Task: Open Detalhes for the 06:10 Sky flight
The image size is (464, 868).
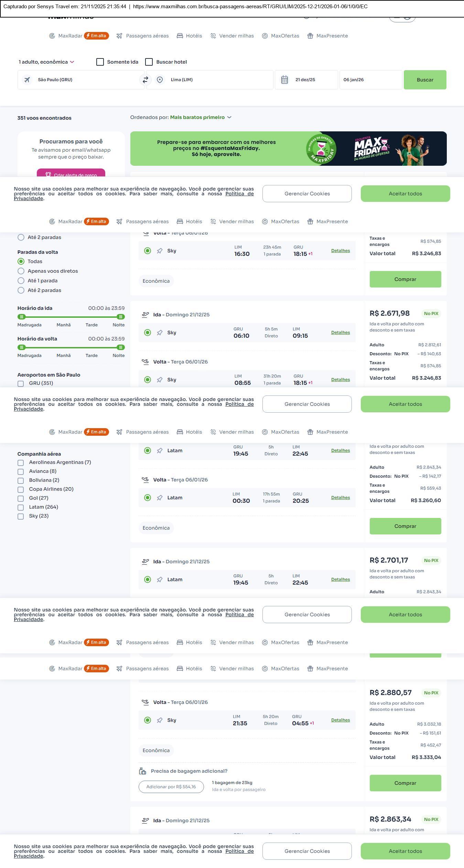Action: click(340, 333)
